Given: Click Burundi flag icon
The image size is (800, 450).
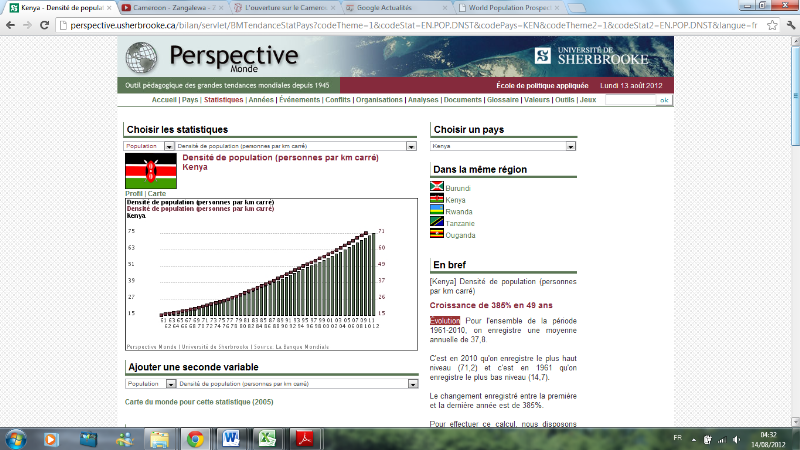Looking at the screenshot, I should click(x=437, y=187).
